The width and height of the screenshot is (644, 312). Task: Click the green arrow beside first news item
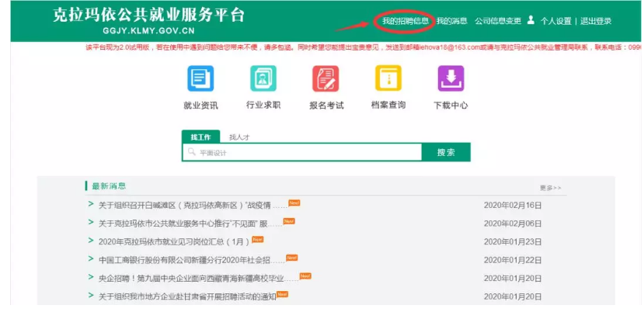91,205
